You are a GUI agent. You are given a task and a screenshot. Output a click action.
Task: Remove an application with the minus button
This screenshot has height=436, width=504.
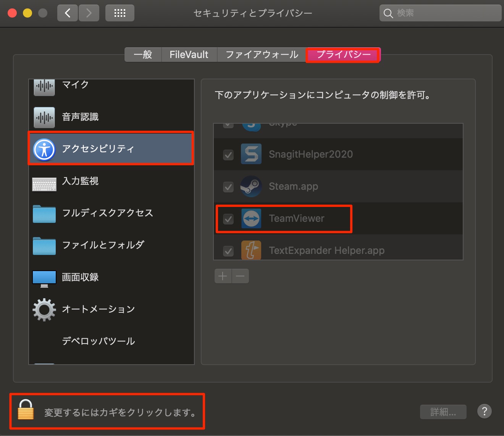pos(240,276)
